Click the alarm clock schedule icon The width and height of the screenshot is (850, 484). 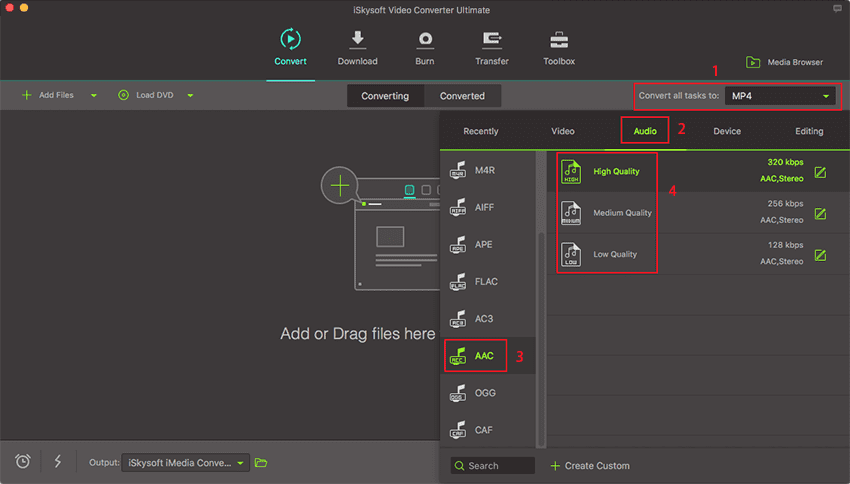pyautogui.click(x=23, y=461)
